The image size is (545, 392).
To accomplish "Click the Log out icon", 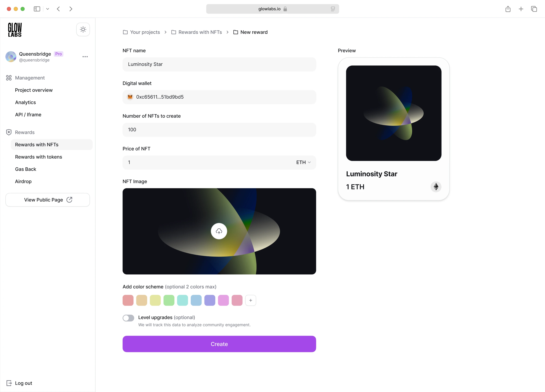I will click(9, 383).
